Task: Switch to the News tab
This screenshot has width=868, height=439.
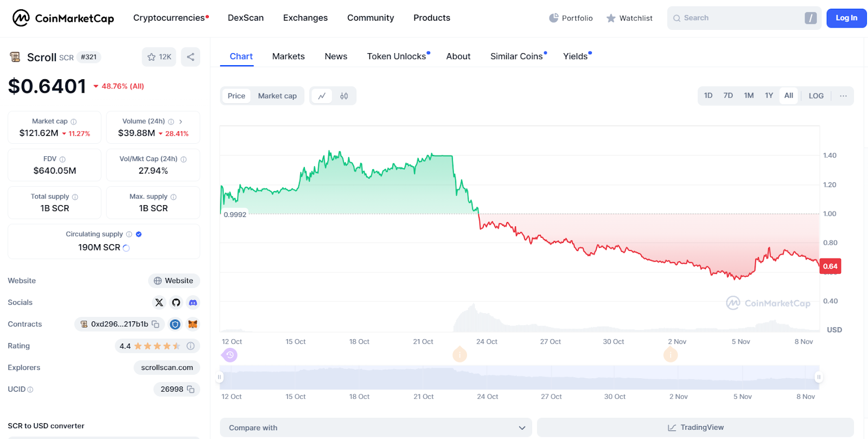Action: pos(336,56)
